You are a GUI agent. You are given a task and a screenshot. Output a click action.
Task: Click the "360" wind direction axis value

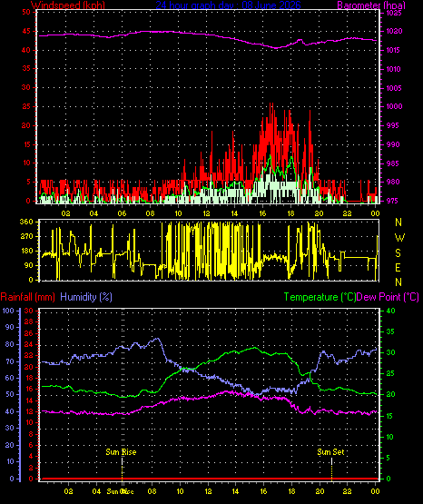pyautogui.click(x=26, y=222)
